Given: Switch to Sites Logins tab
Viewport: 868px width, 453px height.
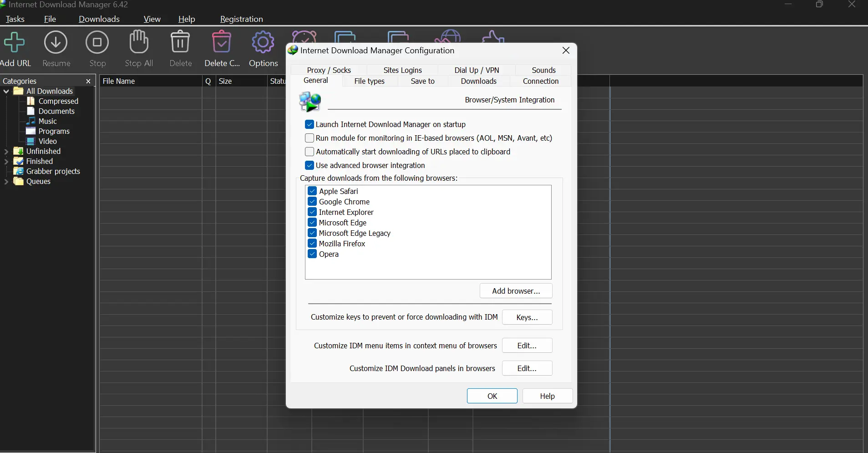Looking at the screenshot, I should 403,70.
